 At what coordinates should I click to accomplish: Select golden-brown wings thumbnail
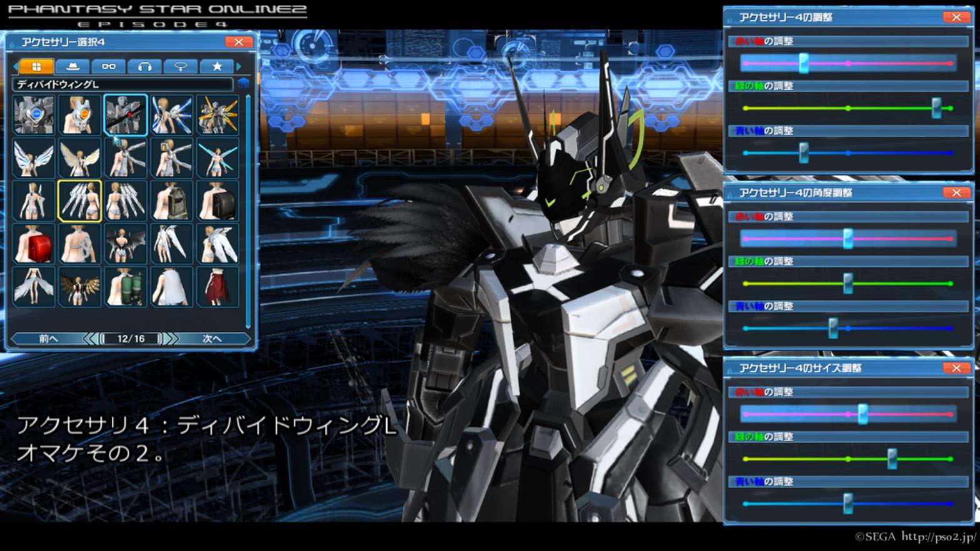pos(79,287)
